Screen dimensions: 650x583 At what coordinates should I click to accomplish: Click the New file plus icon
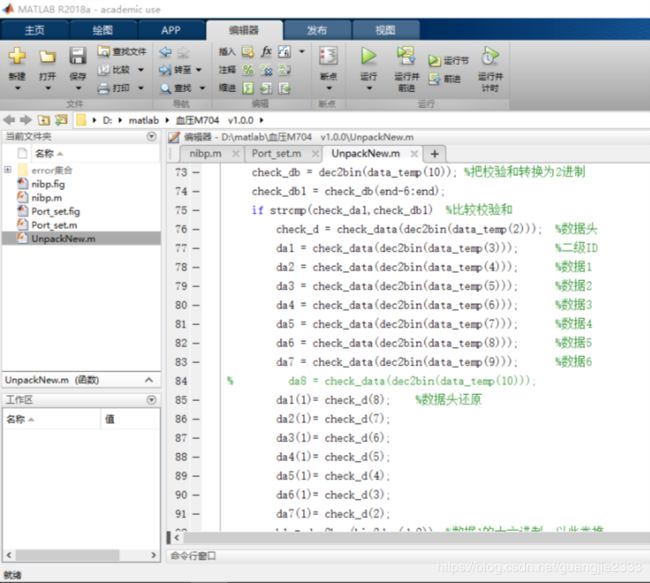(17, 56)
